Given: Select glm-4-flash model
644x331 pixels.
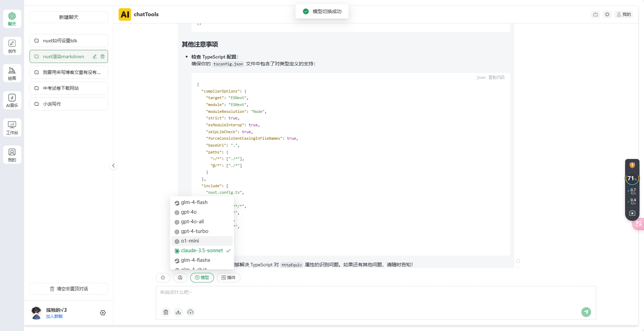Looking at the screenshot, I should (202, 202).
